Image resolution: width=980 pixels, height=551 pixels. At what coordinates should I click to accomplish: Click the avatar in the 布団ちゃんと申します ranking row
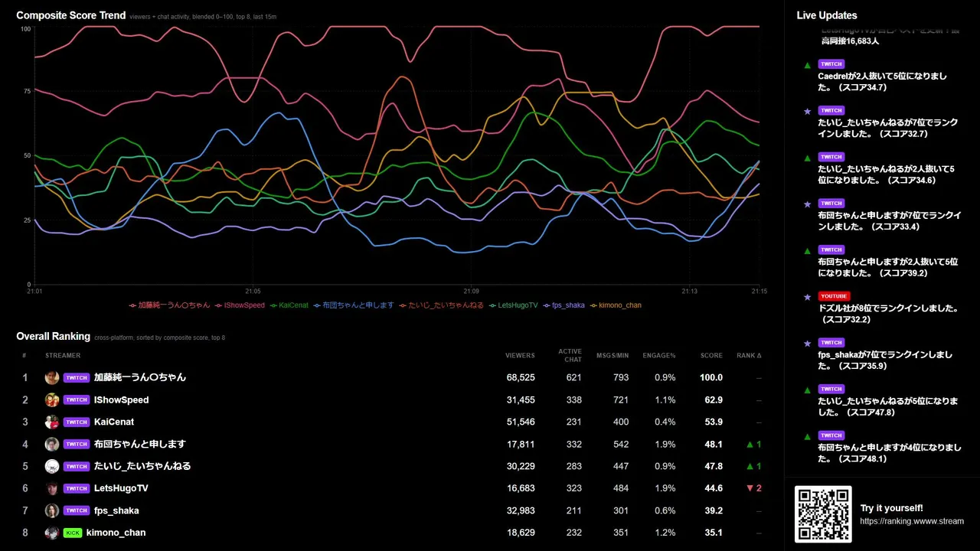(52, 444)
